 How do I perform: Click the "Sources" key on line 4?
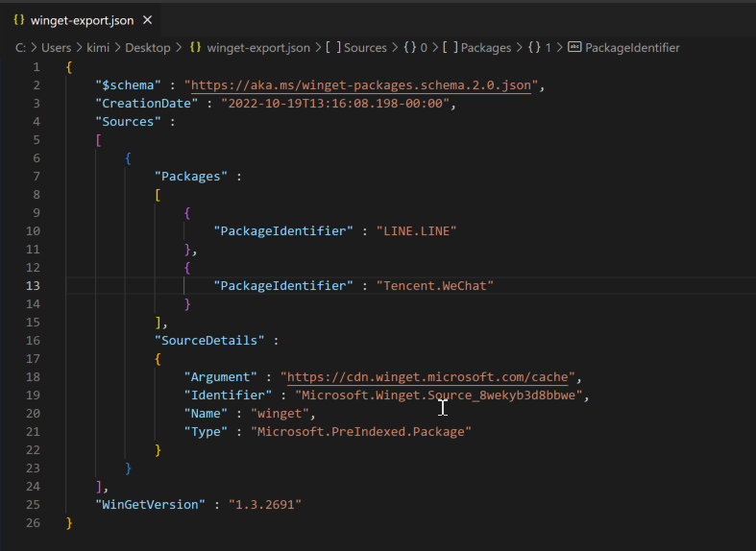[128, 122]
